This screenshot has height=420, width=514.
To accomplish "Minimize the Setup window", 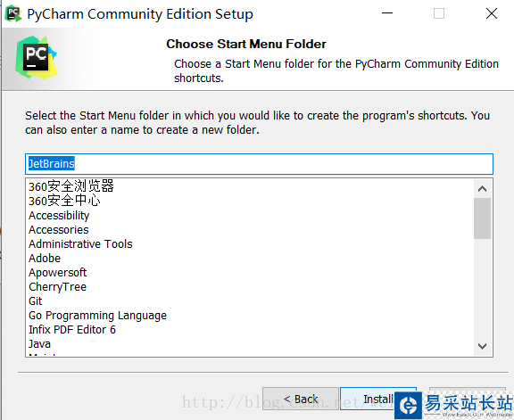I will pos(387,13).
